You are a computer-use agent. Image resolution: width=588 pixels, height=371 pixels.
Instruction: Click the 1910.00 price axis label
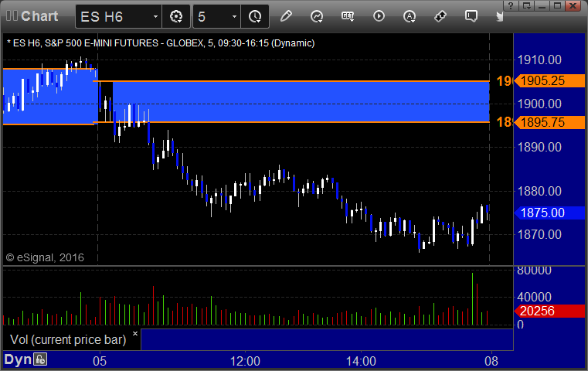tap(539, 60)
